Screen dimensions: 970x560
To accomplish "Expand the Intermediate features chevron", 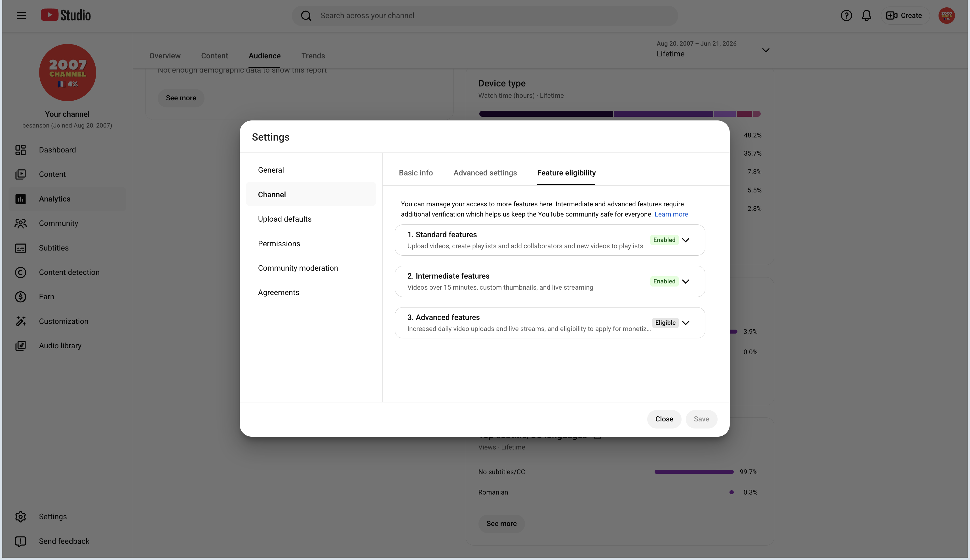I will coord(686,281).
